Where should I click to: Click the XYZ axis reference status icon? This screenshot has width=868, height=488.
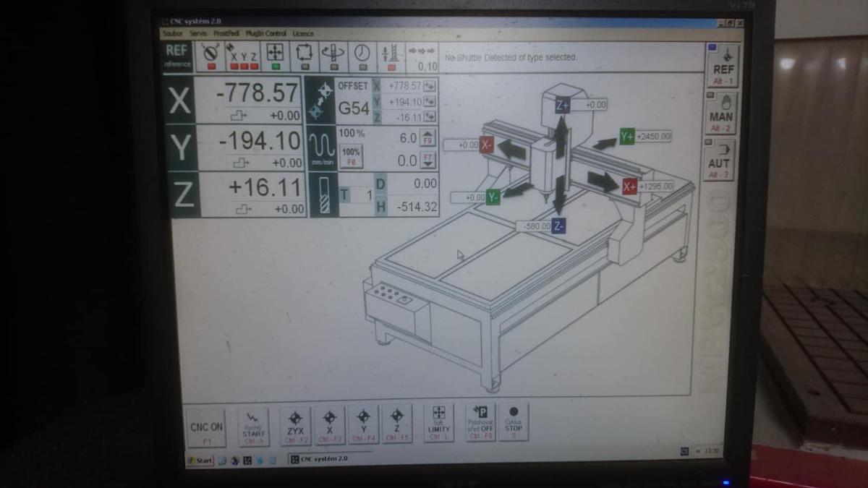pyautogui.click(x=244, y=56)
